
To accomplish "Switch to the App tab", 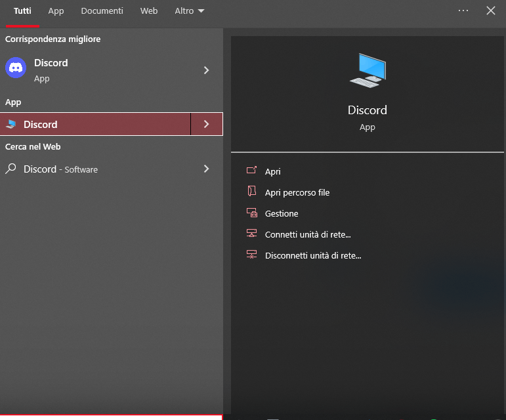I will point(56,11).
